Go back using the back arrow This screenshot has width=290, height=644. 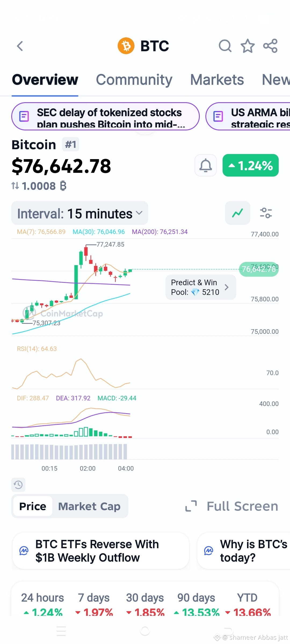click(20, 46)
